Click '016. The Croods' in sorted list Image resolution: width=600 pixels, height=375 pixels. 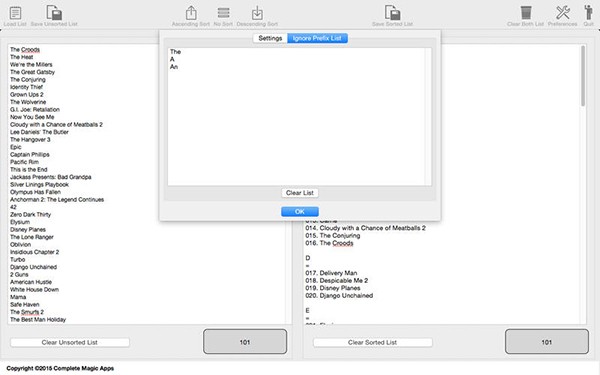coord(329,243)
